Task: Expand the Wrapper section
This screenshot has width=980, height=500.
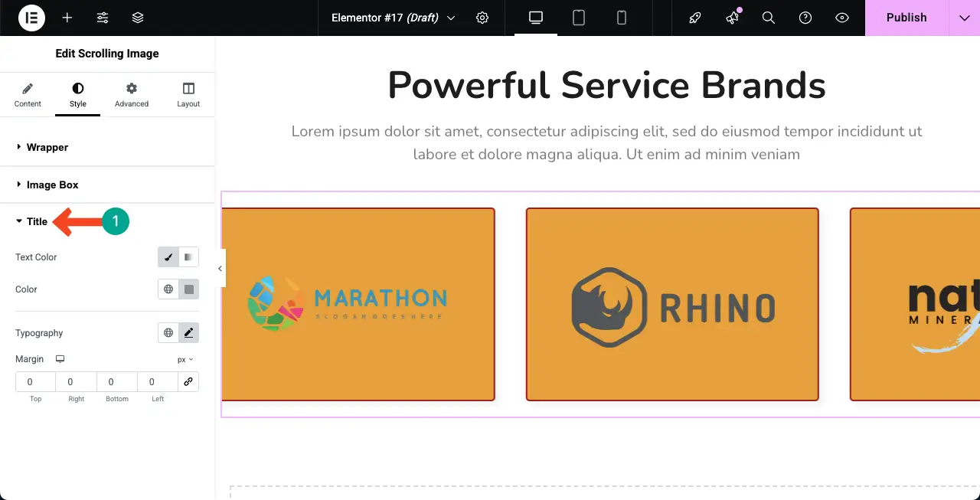Action: (x=107, y=147)
